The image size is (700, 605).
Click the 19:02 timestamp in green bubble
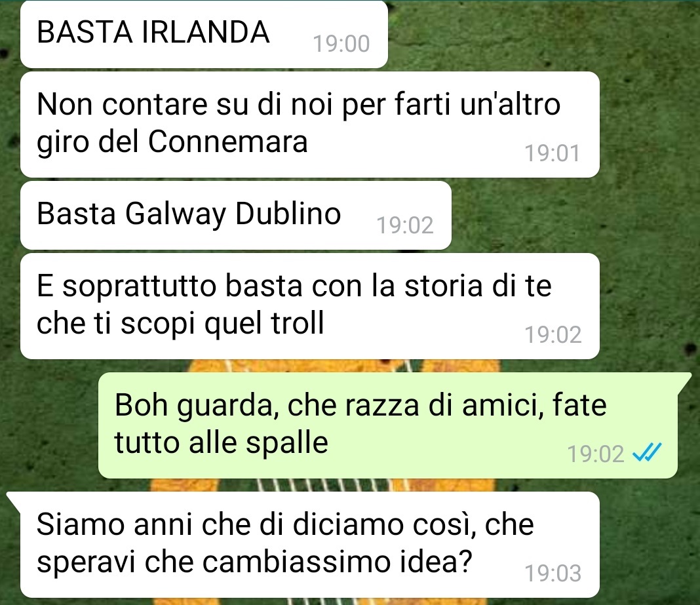click(595, 454)
